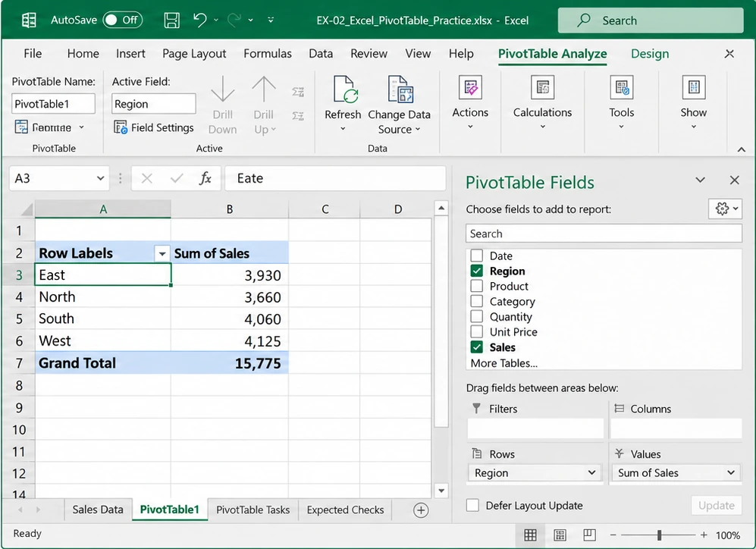Enable Defer Layout Update checkbox
The height and width of the screenshot is (549, 756).
(473, 505)
